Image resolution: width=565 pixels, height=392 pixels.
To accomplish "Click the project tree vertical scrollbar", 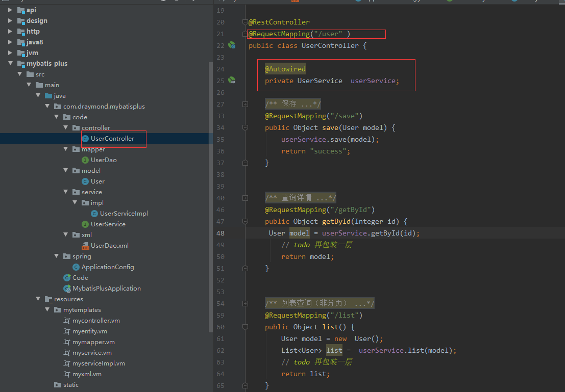I will pos(211,197).
